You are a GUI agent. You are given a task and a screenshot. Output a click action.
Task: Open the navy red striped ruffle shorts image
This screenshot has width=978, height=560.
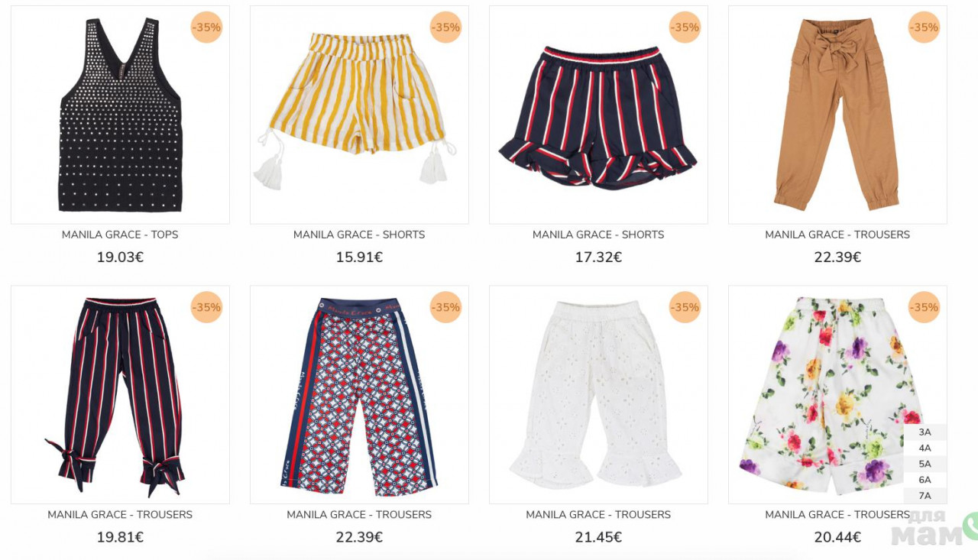point(598,115)
